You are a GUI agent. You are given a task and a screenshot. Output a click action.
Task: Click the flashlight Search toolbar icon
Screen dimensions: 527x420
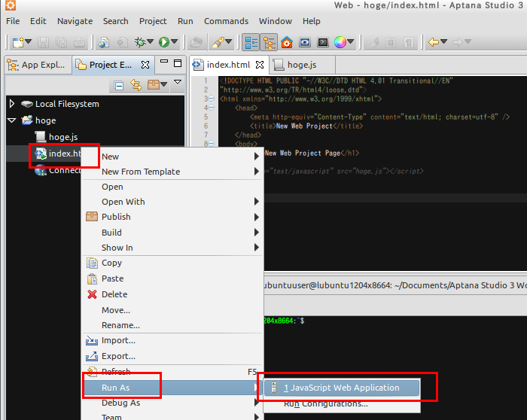coord(218,42)
